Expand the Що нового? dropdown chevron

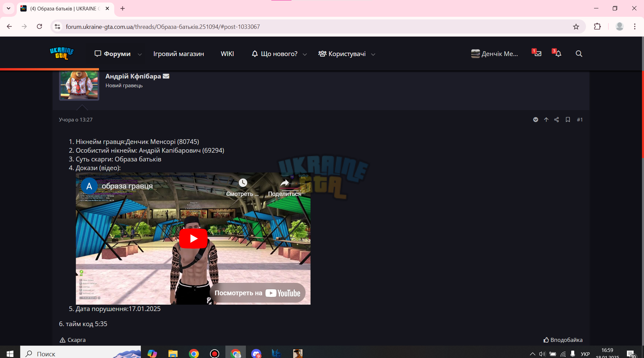[305, 54]
